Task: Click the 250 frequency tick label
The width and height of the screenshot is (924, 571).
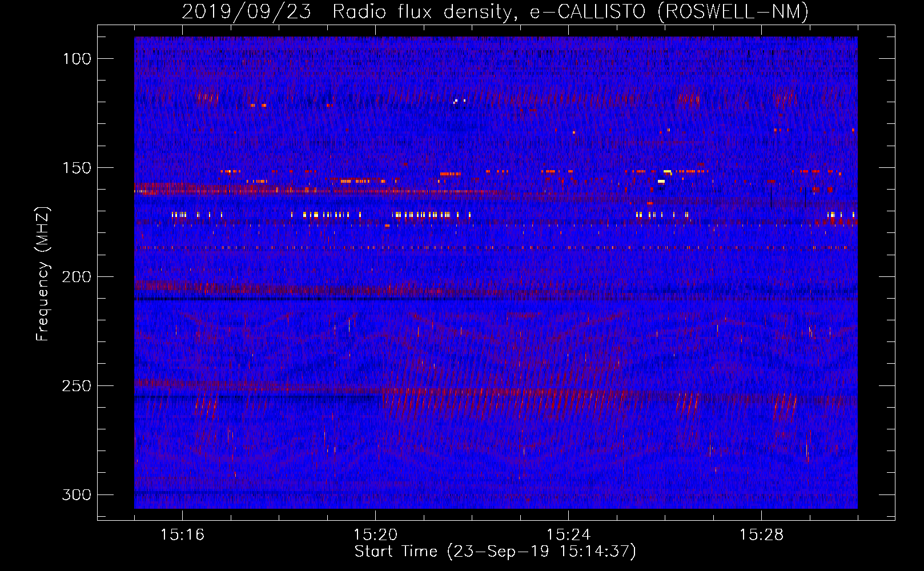Action: 77,386
